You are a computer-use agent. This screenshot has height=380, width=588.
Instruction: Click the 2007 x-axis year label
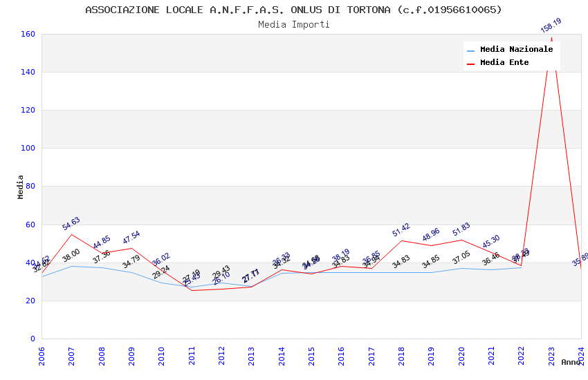[x=71, y=356]
